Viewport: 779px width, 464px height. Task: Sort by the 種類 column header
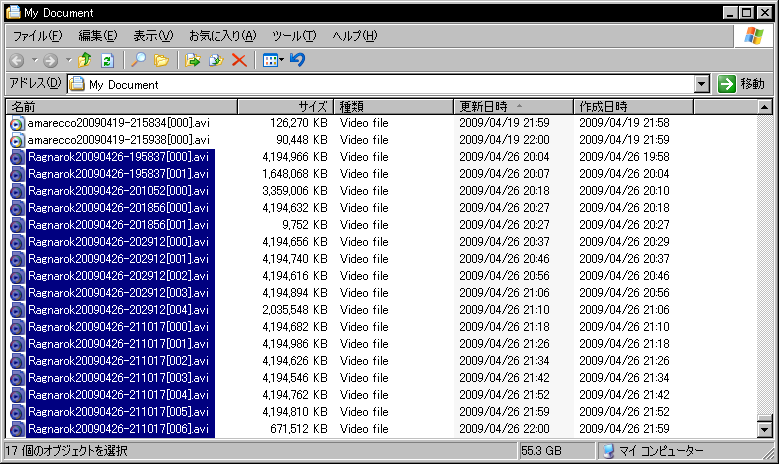pyautogui.click(x=393, y=106)
